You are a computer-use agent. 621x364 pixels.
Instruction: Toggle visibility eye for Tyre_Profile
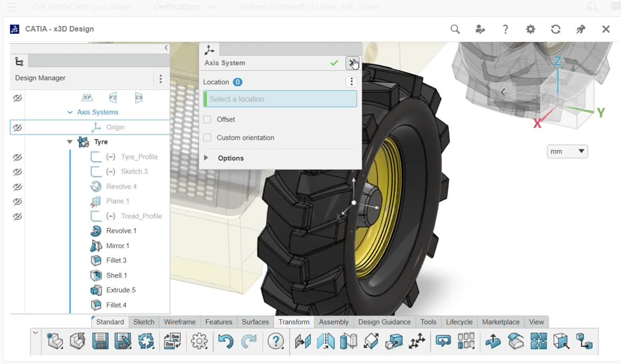[x=17, y=157]
